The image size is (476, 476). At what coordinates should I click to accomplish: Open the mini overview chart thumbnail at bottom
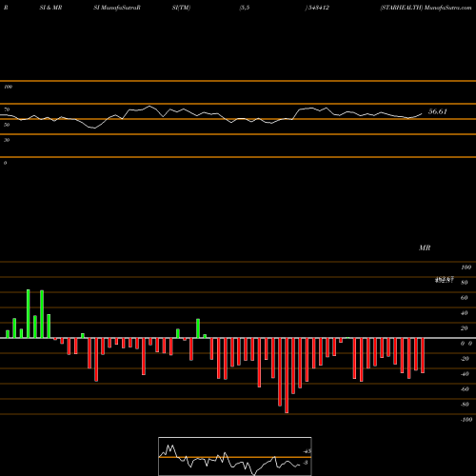tap(235, 456)
